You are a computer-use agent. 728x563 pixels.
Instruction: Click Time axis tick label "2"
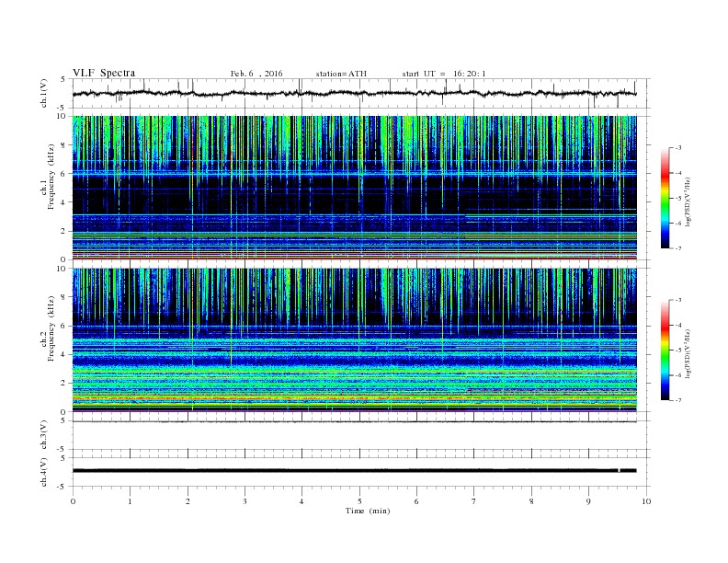[x=188, y=501]
